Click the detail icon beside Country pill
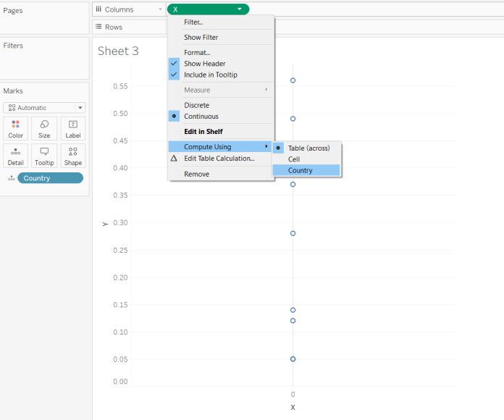The image size is (504, 420). [11, 178]
